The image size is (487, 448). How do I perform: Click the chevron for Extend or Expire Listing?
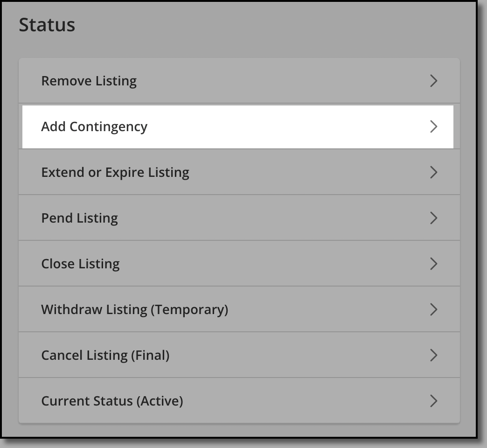pyautogui.click(x=433, y=172)
